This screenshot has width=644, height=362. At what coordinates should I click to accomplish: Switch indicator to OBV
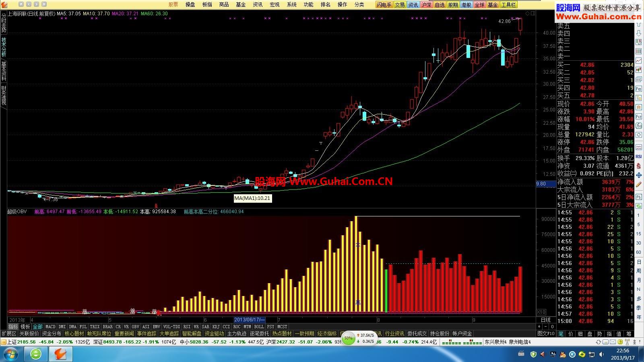(x=135, y=327)
